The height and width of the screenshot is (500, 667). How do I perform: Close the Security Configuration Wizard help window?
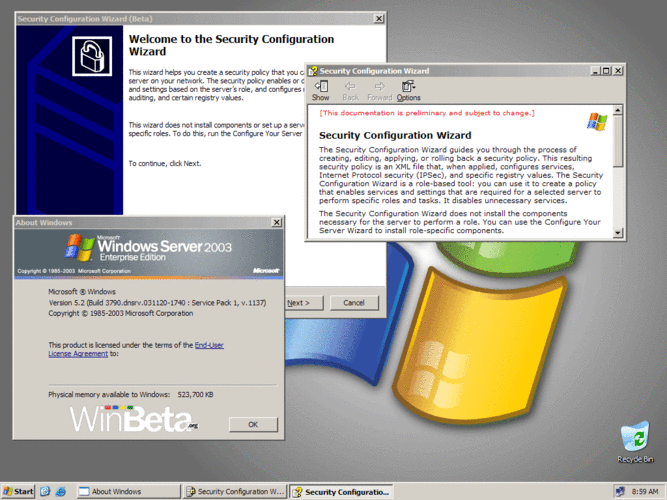click(x=619, y=71)
